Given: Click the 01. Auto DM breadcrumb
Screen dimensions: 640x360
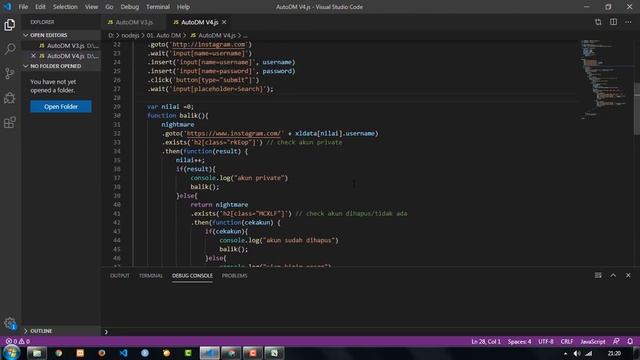Looking at the screenshot, I should click(163, 36).
